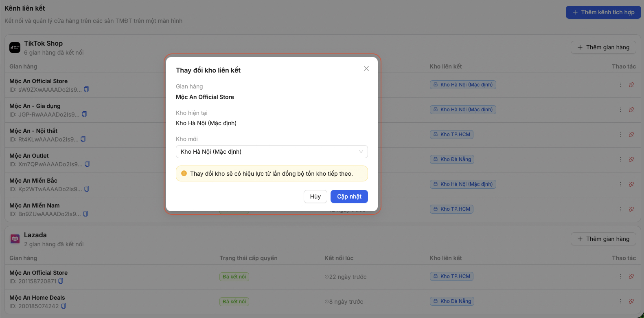Open the Kho mới dropdown
Screen dimensions: 644x318
[272, 152]
